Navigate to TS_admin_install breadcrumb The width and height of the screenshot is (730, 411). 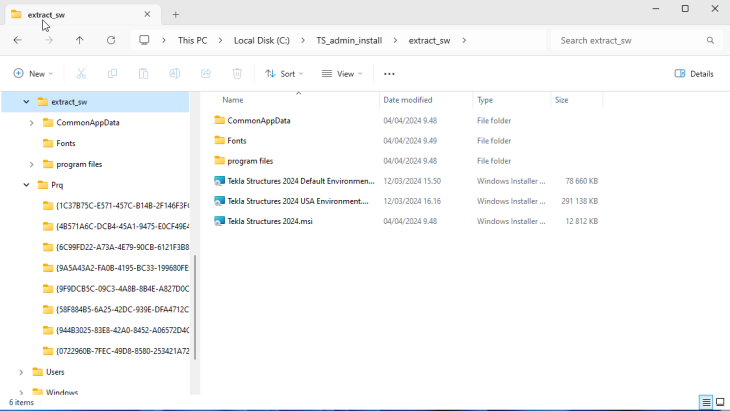(x=349, y=40)
